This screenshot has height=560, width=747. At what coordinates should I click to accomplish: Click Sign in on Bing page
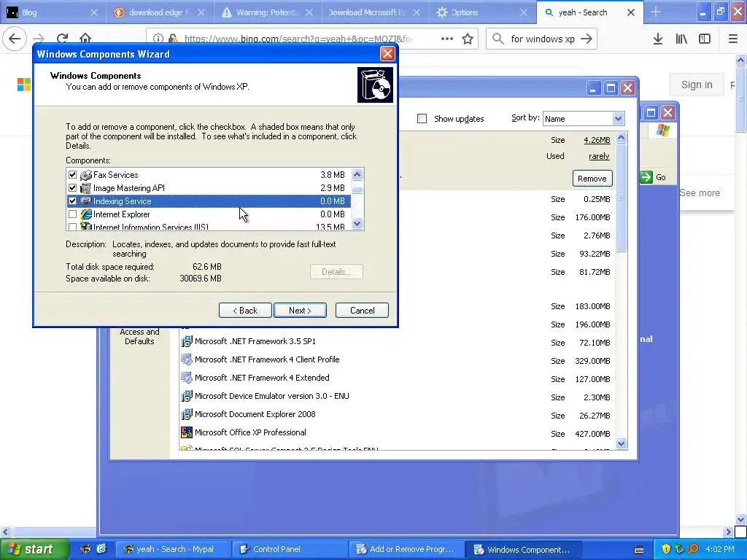pos(697,85)
